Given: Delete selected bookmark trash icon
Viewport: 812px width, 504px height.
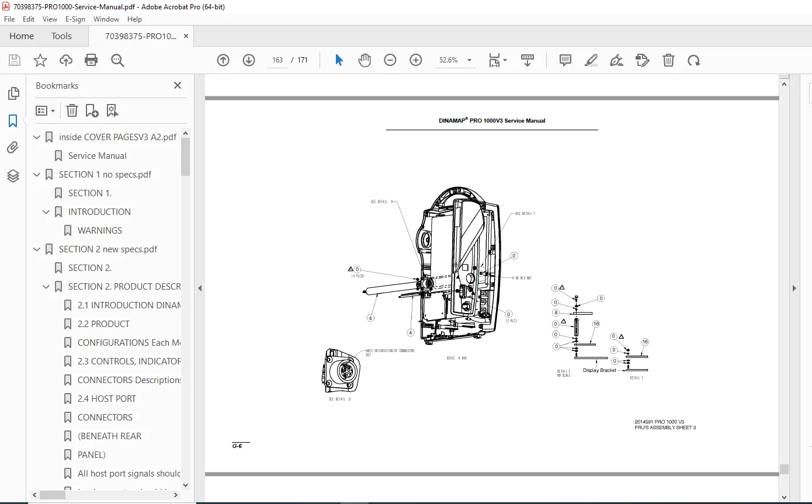Looking at the screenshot, I should tap(72, 110).
